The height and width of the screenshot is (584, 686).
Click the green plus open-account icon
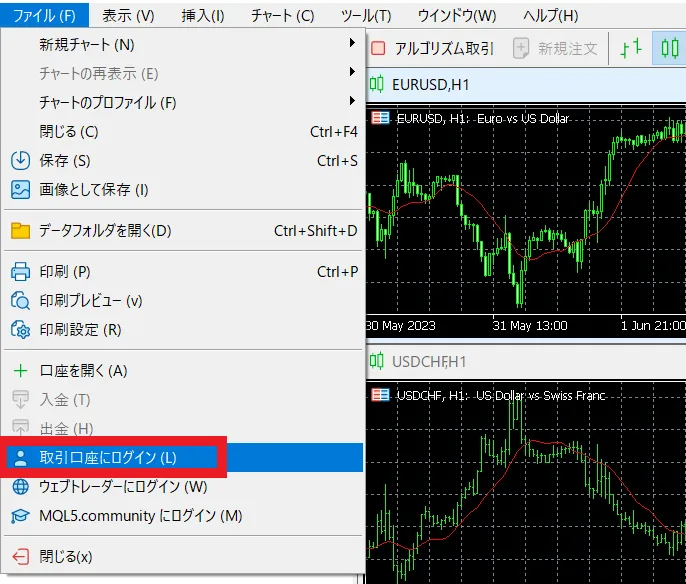20,371
